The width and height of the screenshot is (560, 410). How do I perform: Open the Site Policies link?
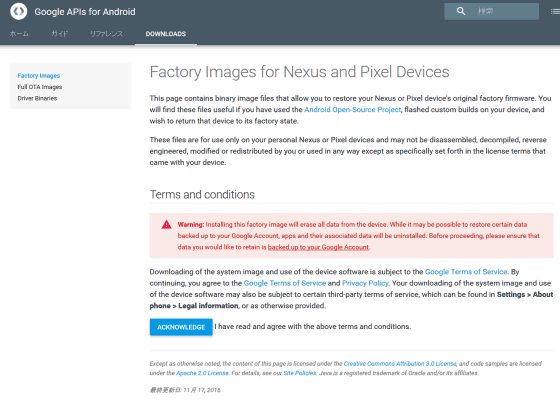point(300,373)
